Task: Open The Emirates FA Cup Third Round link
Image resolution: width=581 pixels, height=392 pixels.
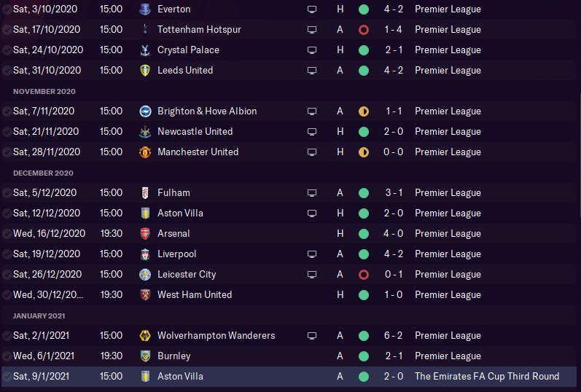Action: click(487, 377)
